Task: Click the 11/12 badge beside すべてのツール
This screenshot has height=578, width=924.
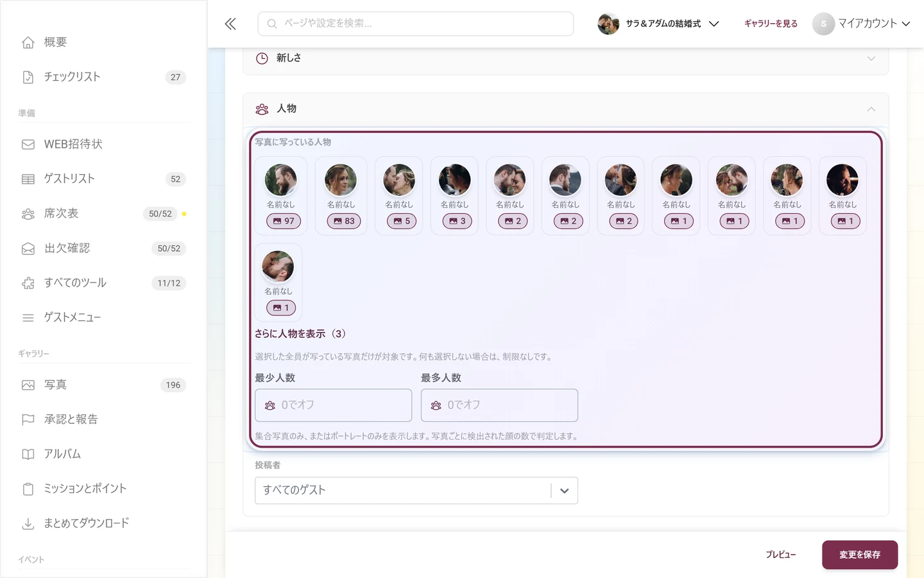Action: pyautogui.click(x=169, y=283)
